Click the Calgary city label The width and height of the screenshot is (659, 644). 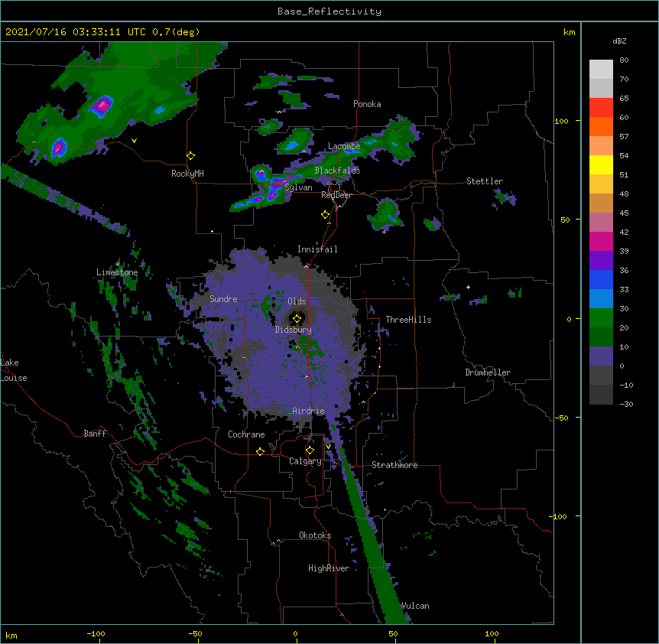(x=305, y=461)
